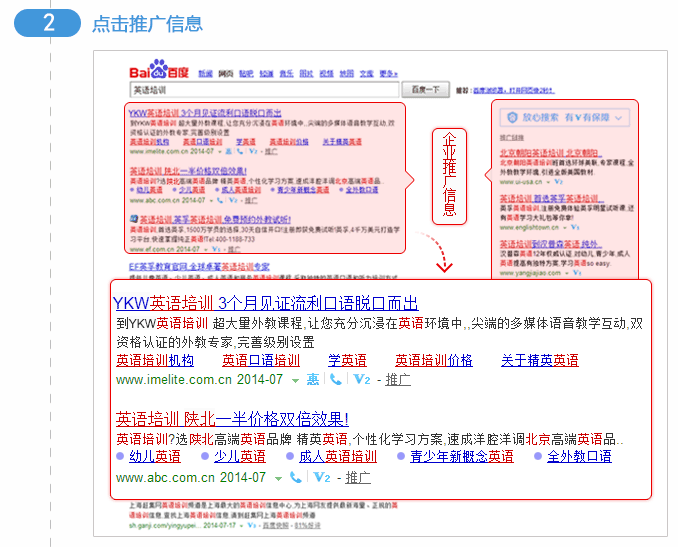Image resolution: width=678 pixels, height=547 pixels.
Task: Open enlarged 幼儿英语 sublink
Action: coord(155,457)
